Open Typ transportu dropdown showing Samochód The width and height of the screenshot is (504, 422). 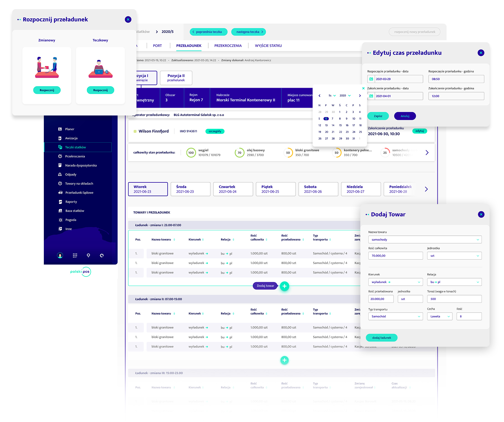(x=396, y=316)
